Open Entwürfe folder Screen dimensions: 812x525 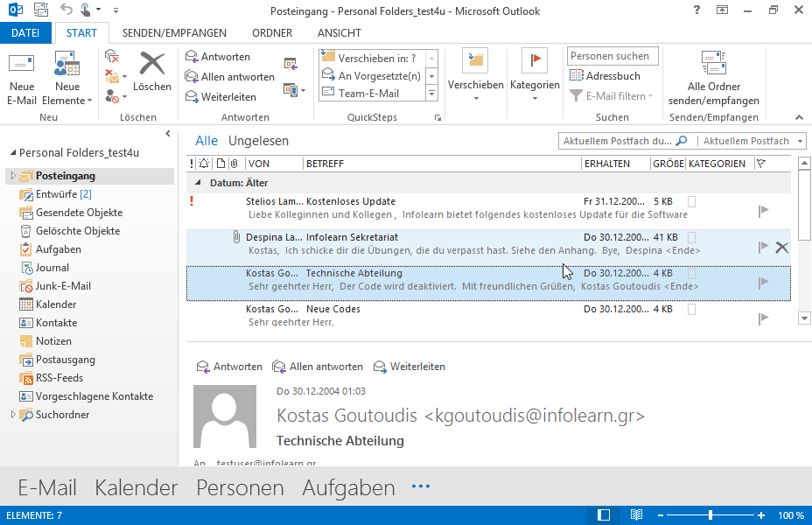[55, 194]
